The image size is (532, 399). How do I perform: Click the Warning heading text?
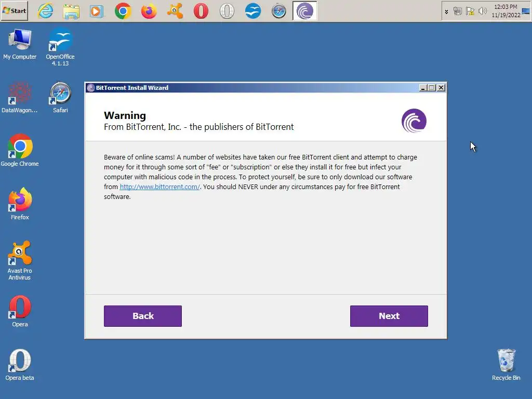click(125, 116)
